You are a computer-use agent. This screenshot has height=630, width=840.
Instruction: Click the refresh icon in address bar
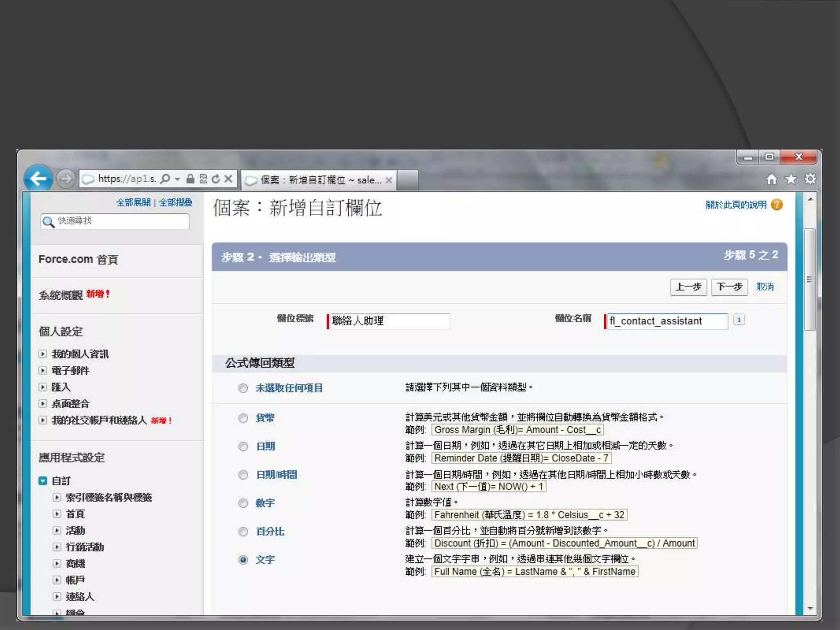coord(216,179)
